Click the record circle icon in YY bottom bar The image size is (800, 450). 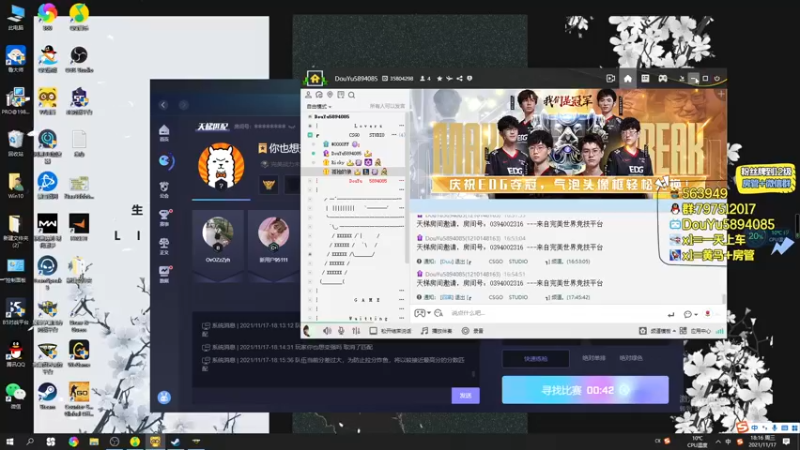pyautogui.click(x=465, y=331)
